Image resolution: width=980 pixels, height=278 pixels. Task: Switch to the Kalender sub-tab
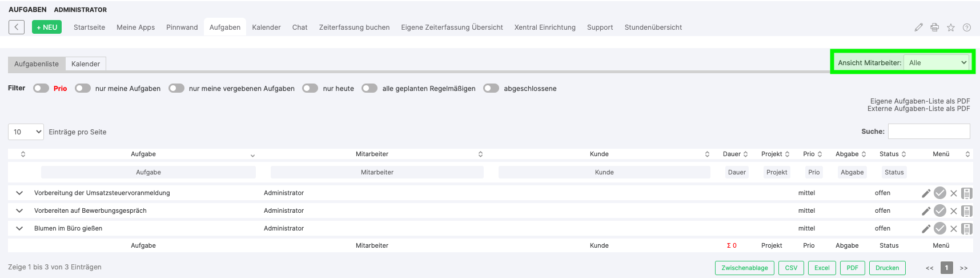pyautogui.click(x=86, y=64)
